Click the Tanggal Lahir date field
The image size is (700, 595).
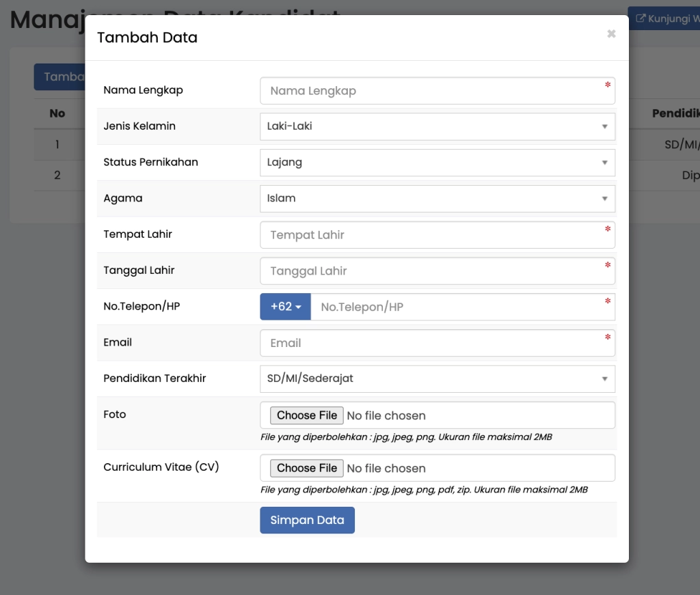[x=436, y=271]
